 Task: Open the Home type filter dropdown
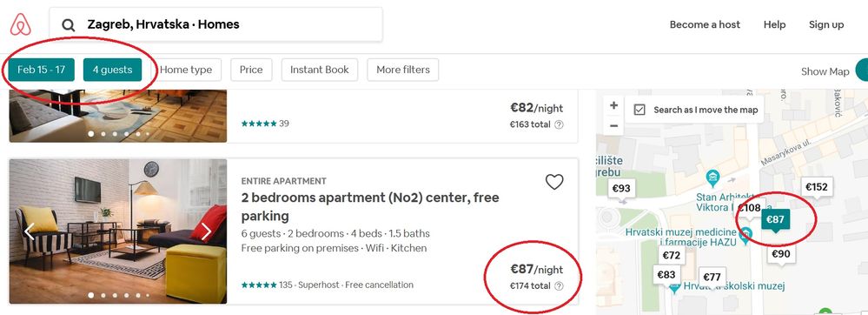186,70
